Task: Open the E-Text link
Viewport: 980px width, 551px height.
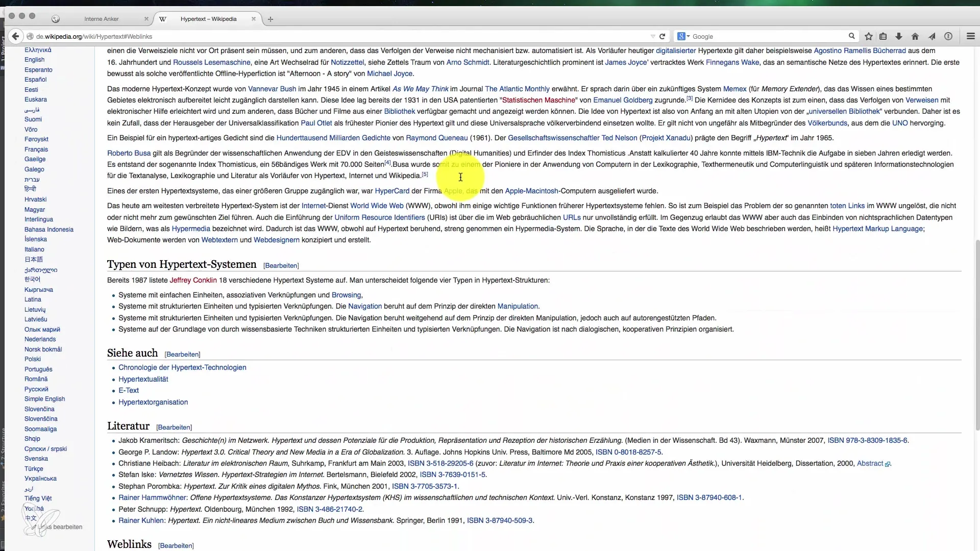Action: coord(129,390)
